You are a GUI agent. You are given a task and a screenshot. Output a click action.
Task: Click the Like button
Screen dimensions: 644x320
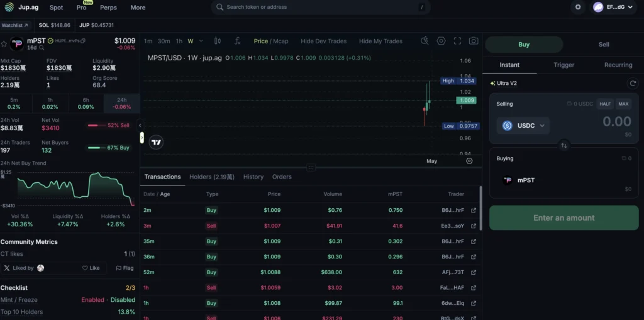91,268
